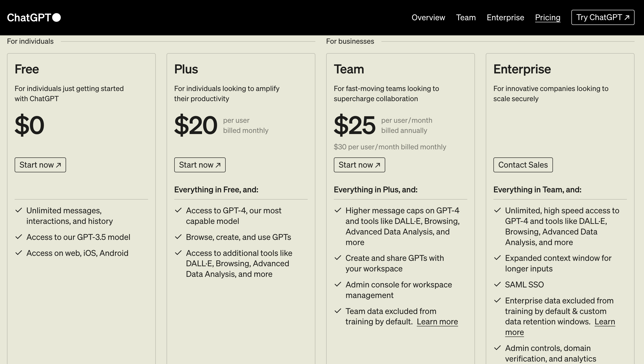Click checkmark beside 'Team data excluded from training'
Image resolution: width=644 pixels, height=364 pixels.
338,311
